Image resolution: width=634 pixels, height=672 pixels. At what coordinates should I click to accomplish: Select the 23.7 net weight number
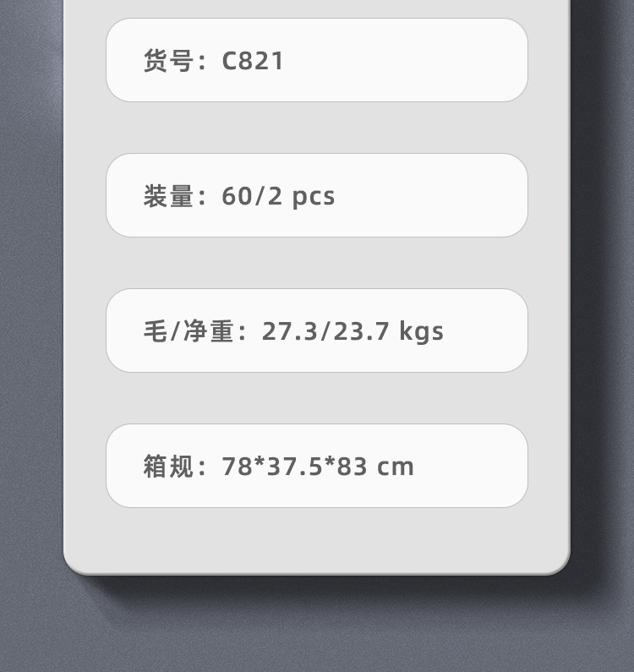[361, 331]
